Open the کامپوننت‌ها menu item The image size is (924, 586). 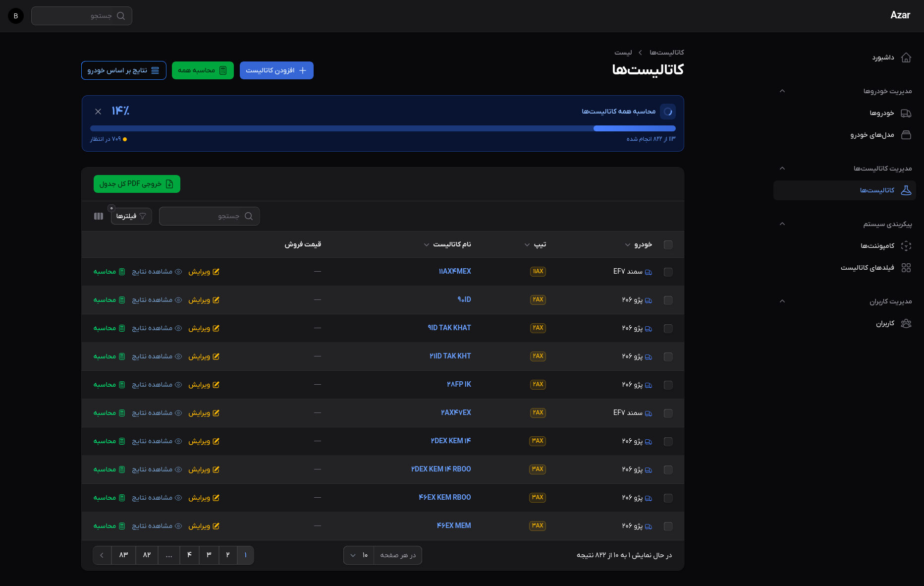[x=877, y=246]
